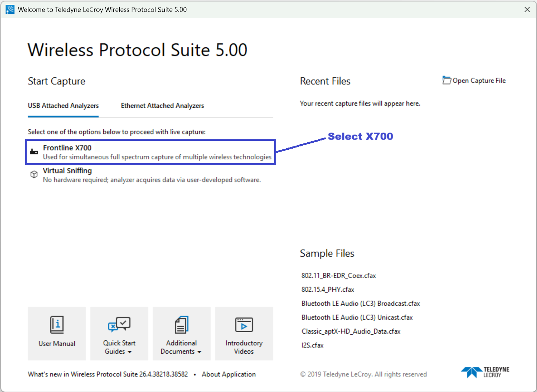Close the welcome window
Image resolution: width=537 pixels, height=392 pixels.
click(527, 9)
